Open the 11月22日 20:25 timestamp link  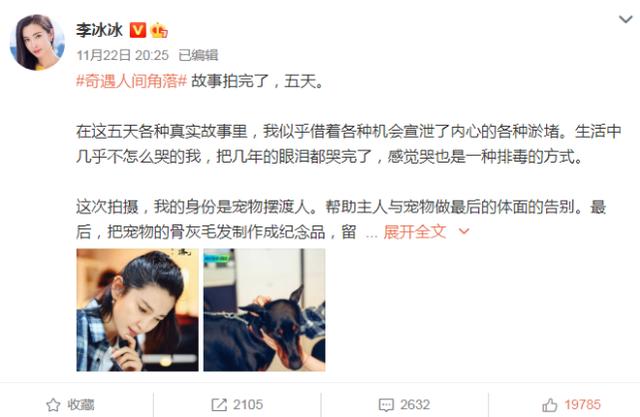122,55
